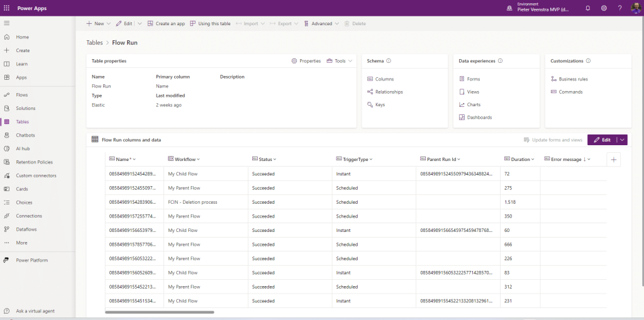Open the Tools dropdown

(x=340, y=61)
